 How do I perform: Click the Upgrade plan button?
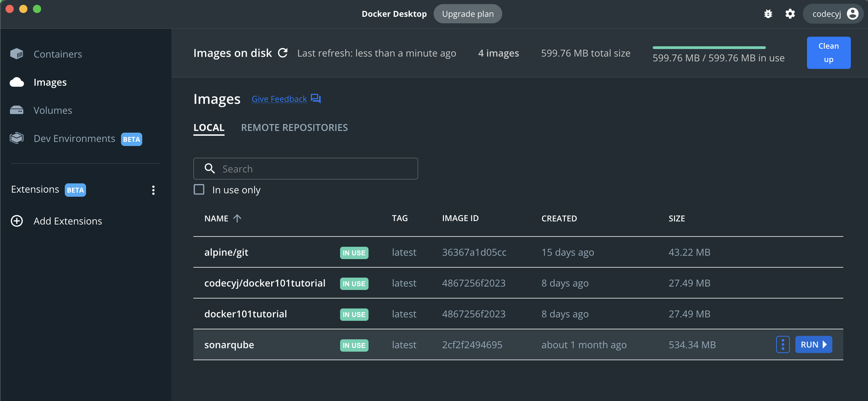pyautogui.click(x=468, y=14)
